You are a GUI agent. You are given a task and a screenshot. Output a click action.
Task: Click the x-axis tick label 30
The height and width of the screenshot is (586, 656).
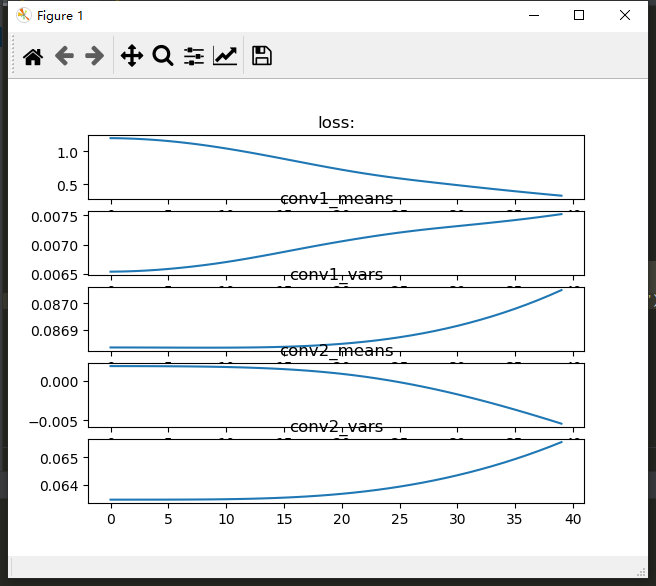[457, 519]
